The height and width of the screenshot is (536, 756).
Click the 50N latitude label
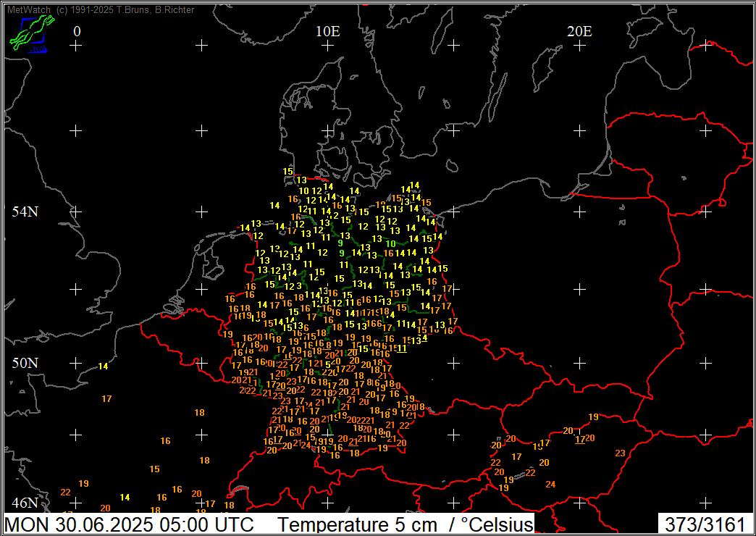point(25,363)
